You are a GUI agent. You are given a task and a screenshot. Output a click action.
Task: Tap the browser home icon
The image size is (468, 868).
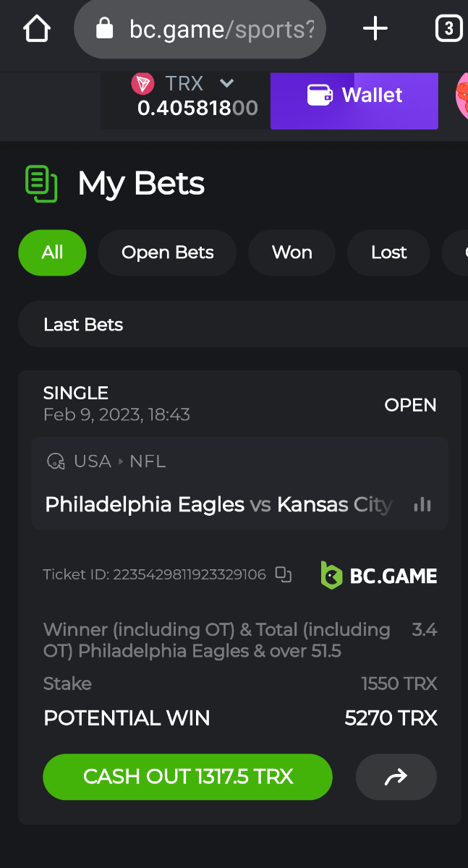coord(37,29)
